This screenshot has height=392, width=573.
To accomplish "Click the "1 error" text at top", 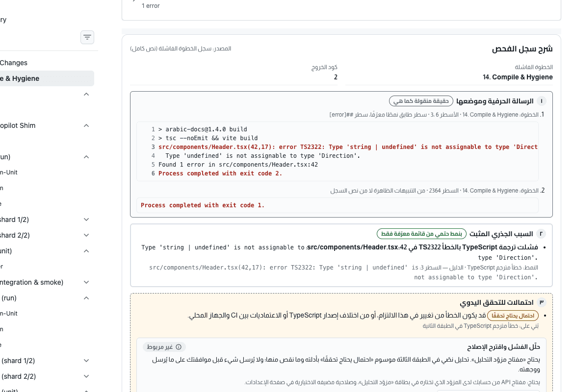I will 151,6.
